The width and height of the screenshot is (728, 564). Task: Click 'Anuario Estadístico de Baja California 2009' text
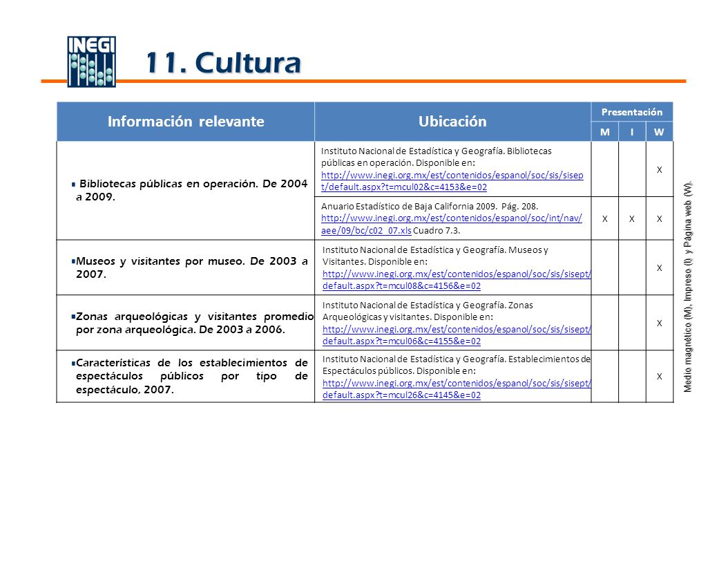pyautogui.click(x=409, y=206)
